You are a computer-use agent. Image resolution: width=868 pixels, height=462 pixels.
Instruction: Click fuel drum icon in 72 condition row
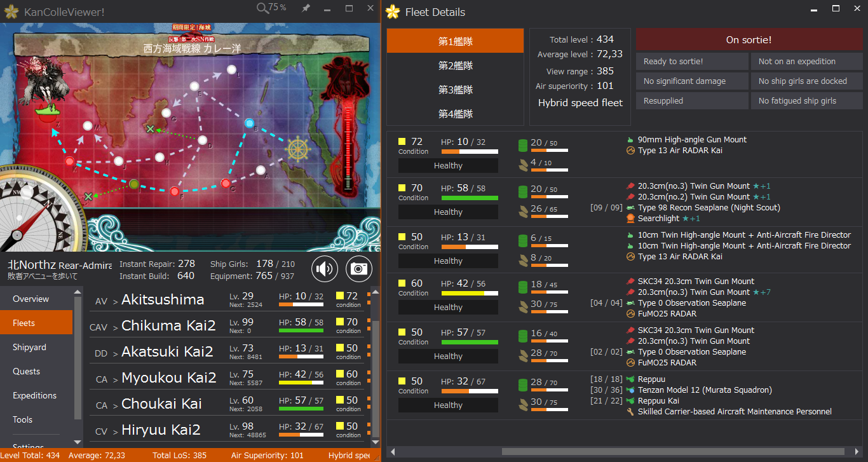[523, 145]
